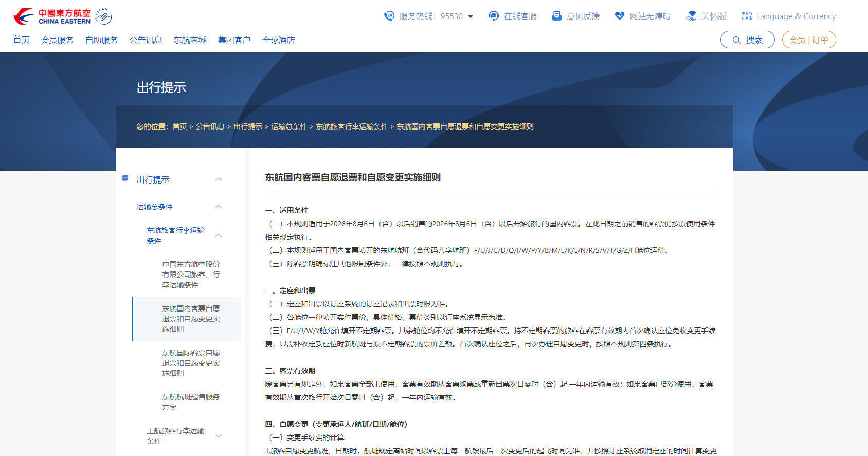Click the article title 东航国内客票自愿退票和自愿变更实施细则
The width and height of the screenshot is (868, 456).
(353, 177)
